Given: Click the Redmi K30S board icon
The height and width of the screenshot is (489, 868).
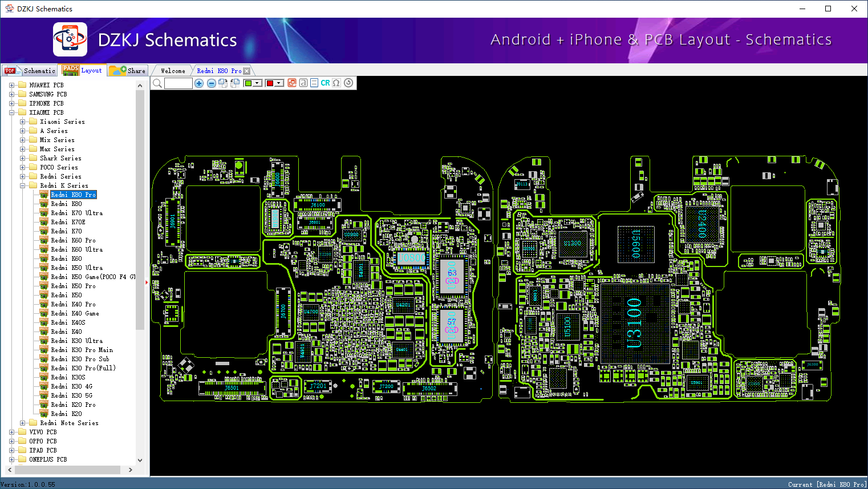Looking at the screenshot, I should tap(44, 377).
